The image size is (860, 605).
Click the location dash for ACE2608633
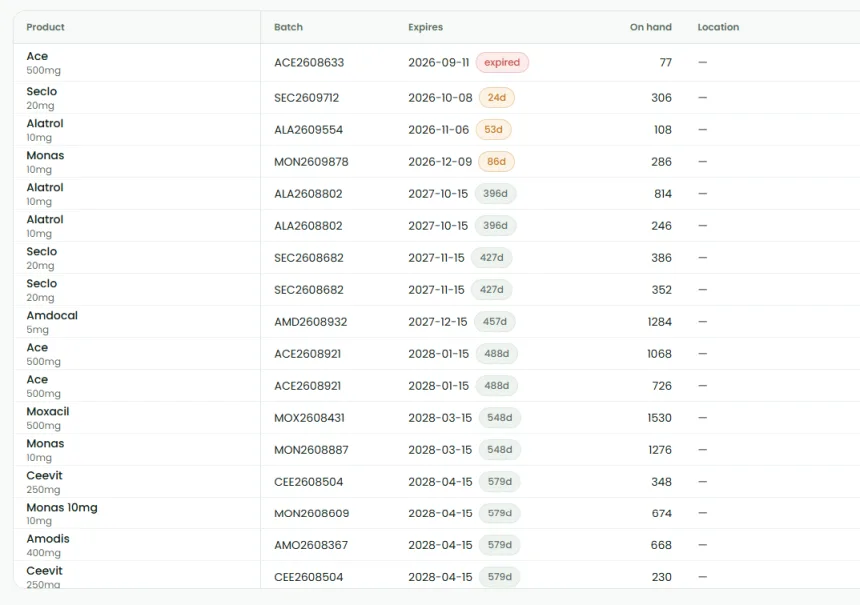702,63
